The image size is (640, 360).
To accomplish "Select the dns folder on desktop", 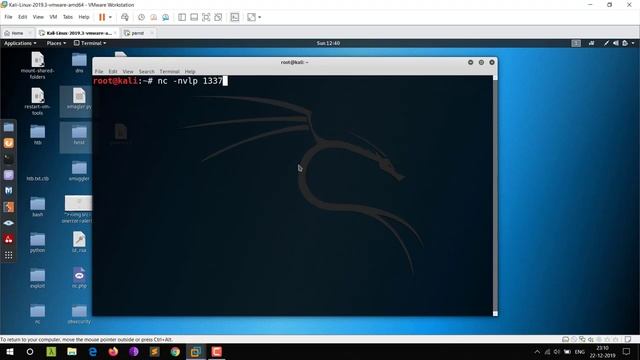I will click(x=79, y=62).
